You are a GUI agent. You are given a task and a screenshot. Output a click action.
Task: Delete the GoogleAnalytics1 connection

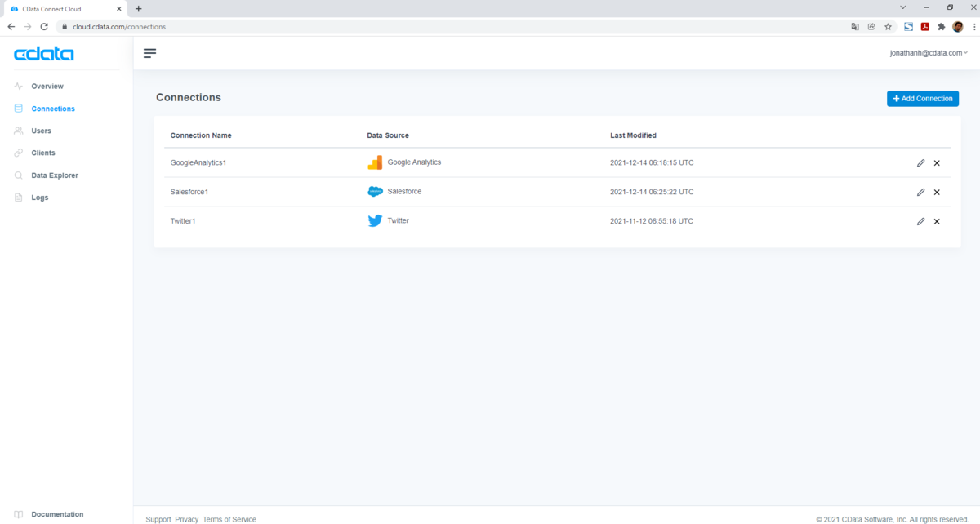[x=937, y=163]
